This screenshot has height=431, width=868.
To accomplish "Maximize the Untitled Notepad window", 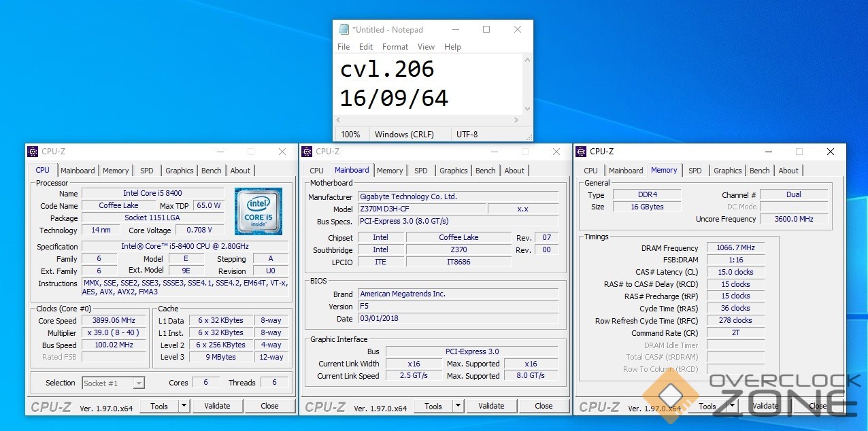I will [x=486, y=29].
